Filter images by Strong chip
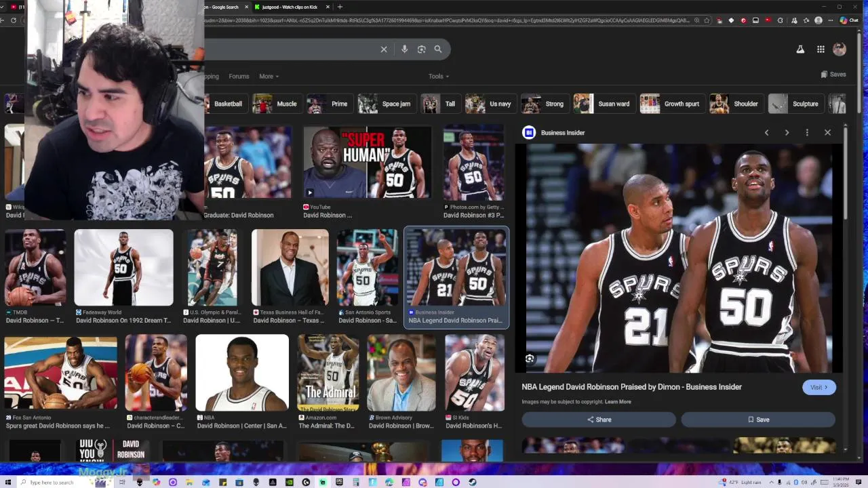The height and width of the screenshot is (488, 868). [x=545, y=104]
